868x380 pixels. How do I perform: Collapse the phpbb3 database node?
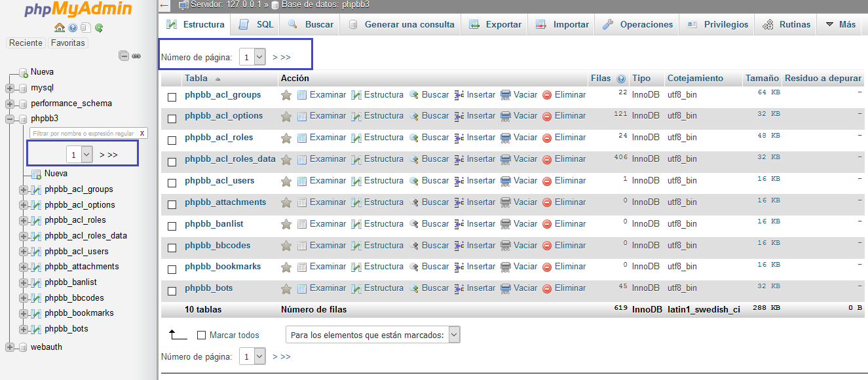click(10, 119)
